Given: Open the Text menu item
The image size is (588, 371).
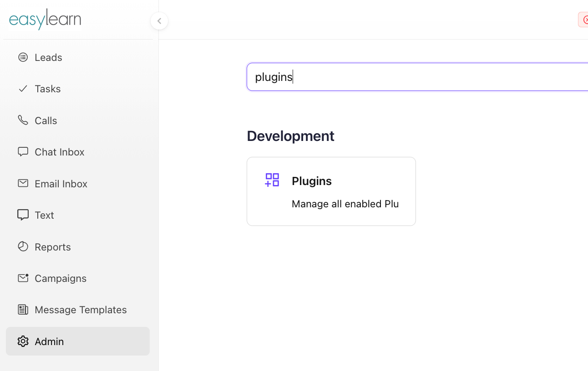Looking at the screenshot, I should pyautogui.click(x=44, y=215).
